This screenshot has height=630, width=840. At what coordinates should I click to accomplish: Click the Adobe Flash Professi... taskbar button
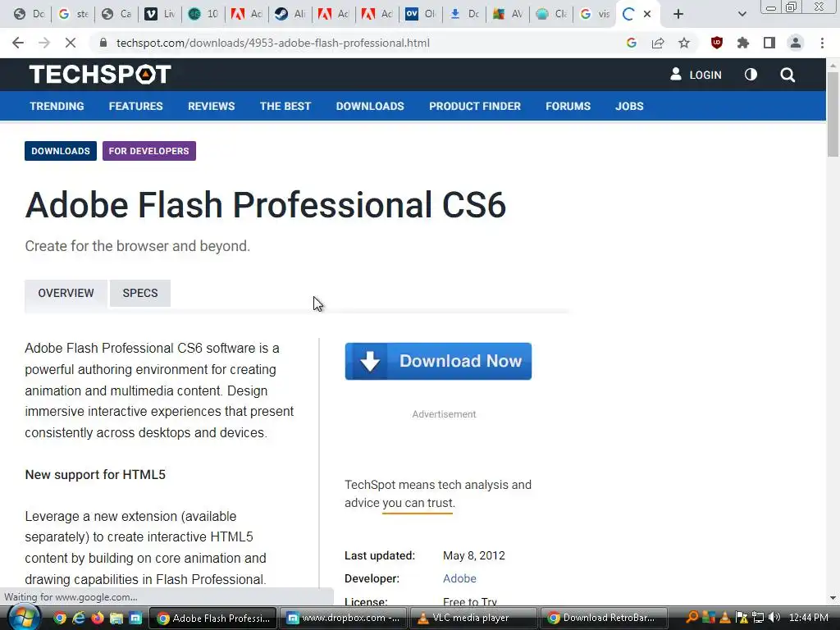[212, 618]
